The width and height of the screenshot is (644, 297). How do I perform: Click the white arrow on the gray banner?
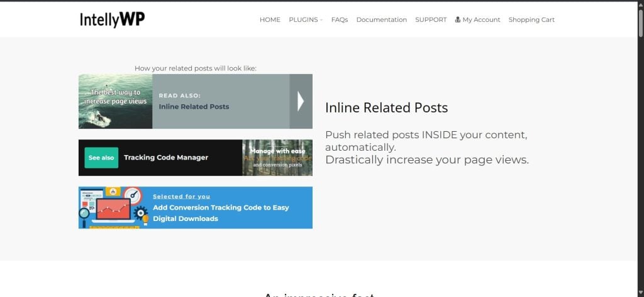point(301,101)
